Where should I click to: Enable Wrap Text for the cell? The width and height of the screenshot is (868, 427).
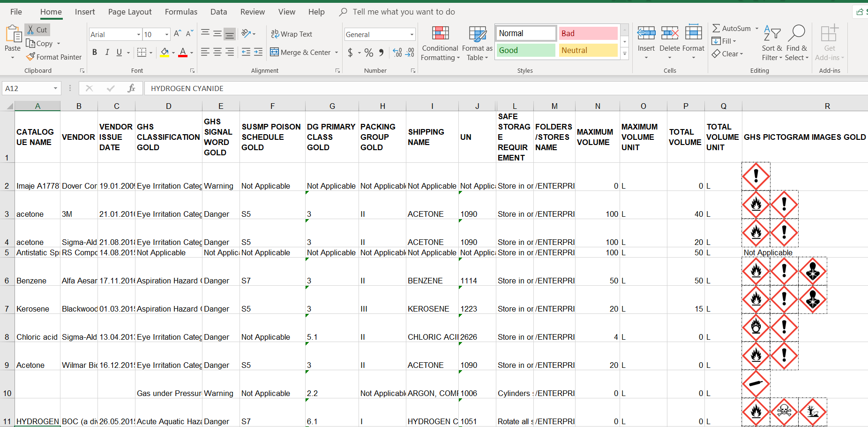coord(292,34)
